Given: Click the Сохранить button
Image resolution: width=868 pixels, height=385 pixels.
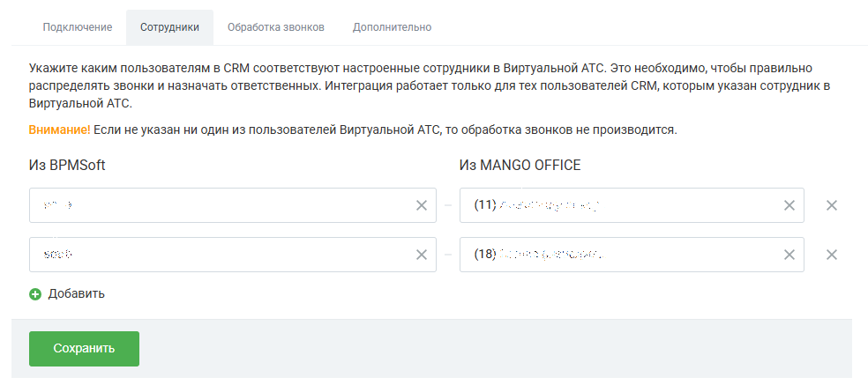Looking at the screenshot, I should [x=84, y=349].
